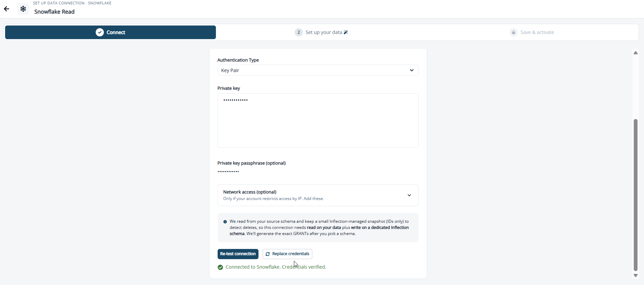Click the green success check icon
This screenshot has height=285, width=644.
coord(220,267)
